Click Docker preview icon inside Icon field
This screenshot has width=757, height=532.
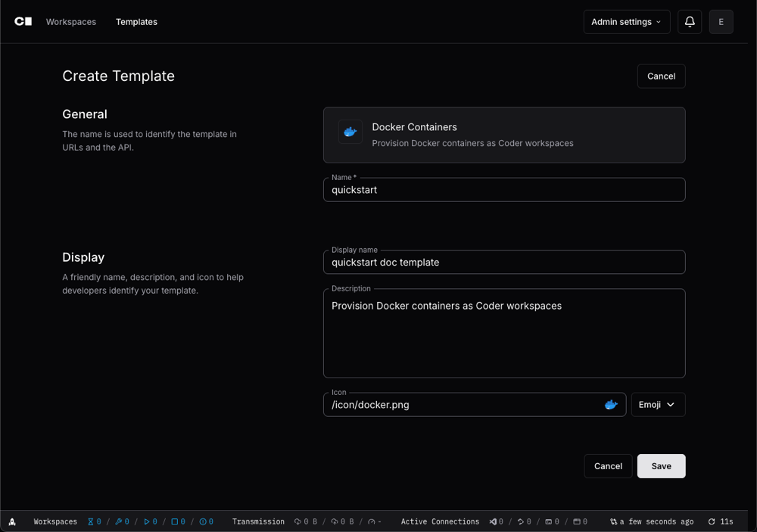coord(611,405)
